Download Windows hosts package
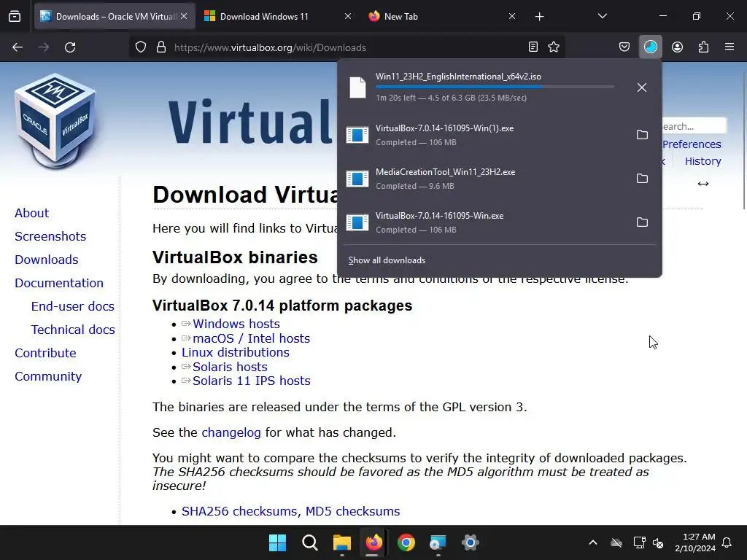The height and width of the screenshot is (560, 747). coord(236,324)
